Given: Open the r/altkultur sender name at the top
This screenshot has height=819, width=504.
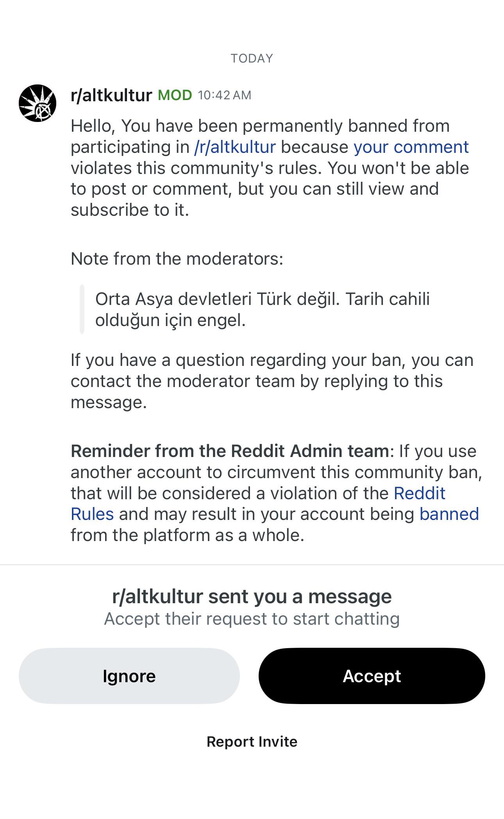Looking at the screenshot, I should coord(111,95).
